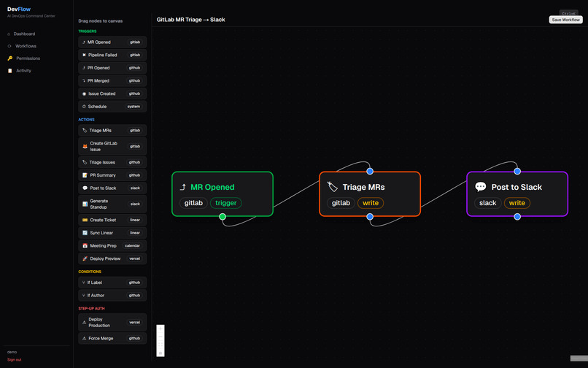This screenshot has height=368, width=588.
Task: Click the system badge on Schedule item
Action: coord(134,107)
